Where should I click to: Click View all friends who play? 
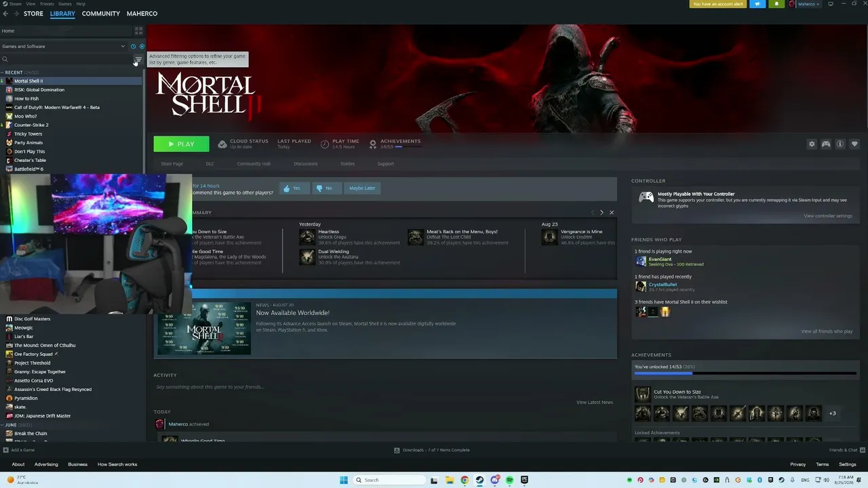(827, 331)
